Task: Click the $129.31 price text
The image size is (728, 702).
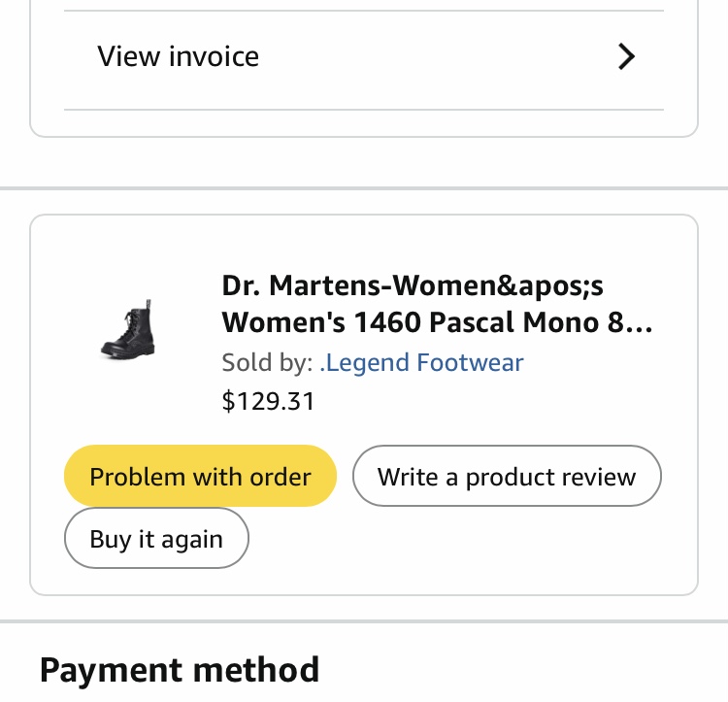Action: pos(268,401)
